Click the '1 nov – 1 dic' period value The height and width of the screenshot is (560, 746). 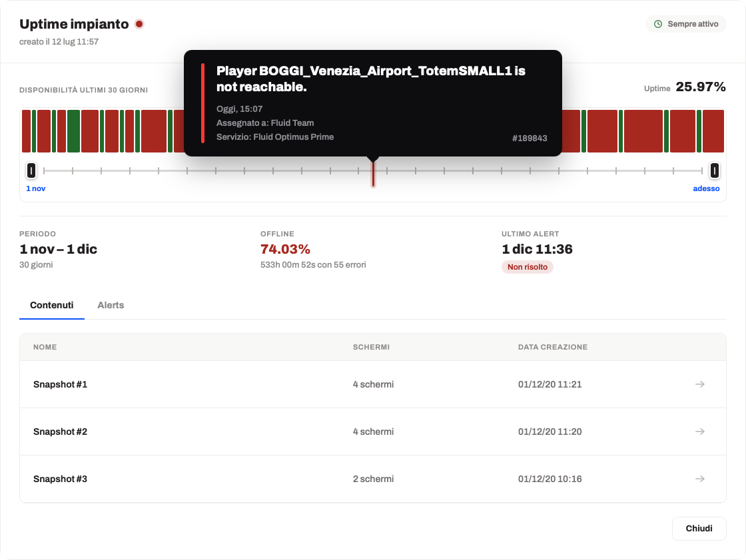tap(58, 249)
